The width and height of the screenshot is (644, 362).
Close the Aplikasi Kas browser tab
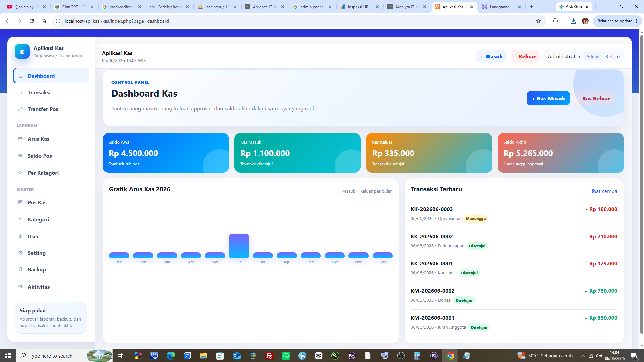472,7
